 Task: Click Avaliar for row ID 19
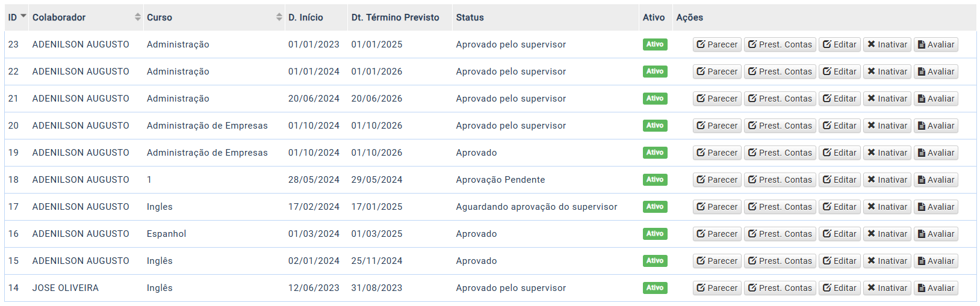[x=935, y=153]
